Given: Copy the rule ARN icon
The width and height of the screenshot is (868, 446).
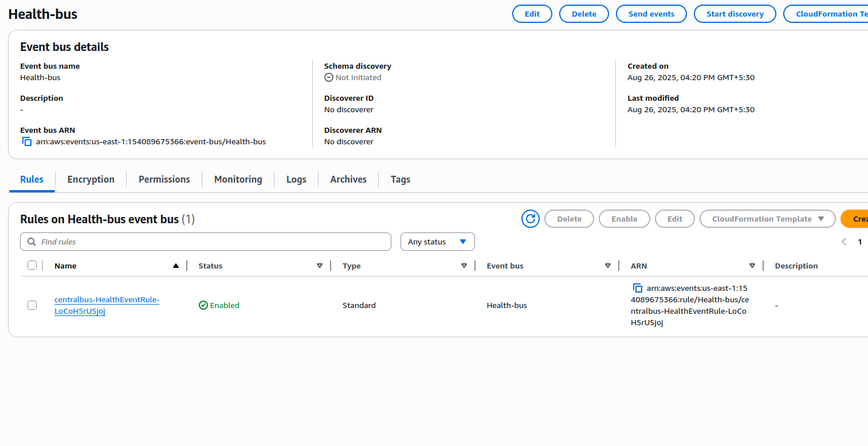Looking at the screenshot, I should [638, 288].
